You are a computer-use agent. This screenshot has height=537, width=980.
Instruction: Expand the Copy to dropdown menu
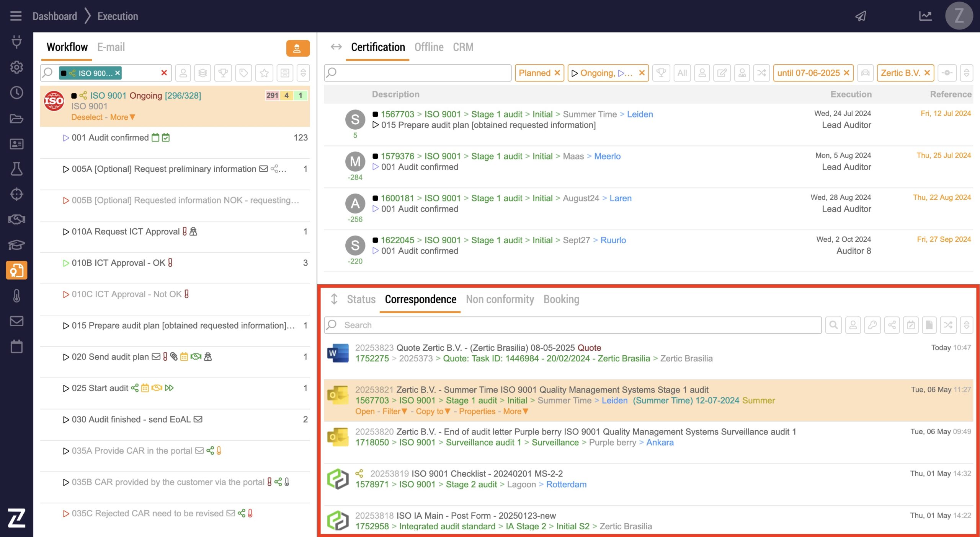pyautogui.click(x=433, y=411)
